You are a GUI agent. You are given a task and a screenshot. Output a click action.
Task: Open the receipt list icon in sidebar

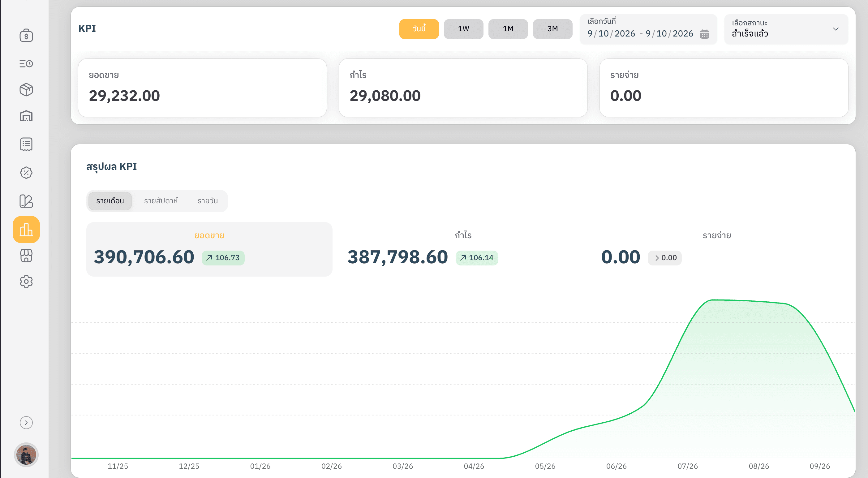[26, 144]
